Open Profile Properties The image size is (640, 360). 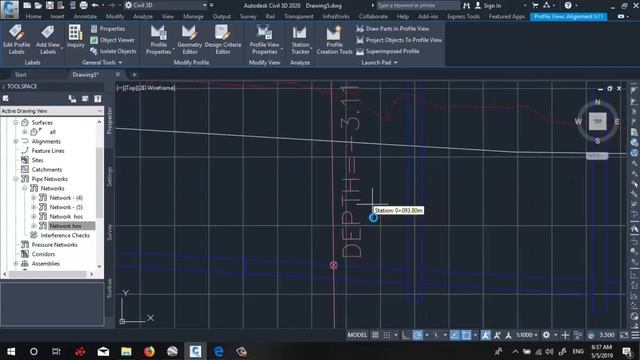click(158, 40)
